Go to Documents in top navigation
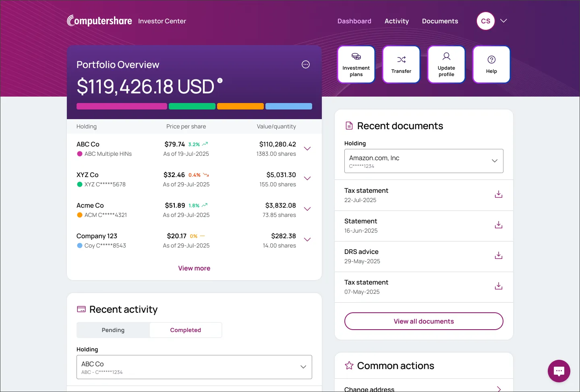Image resolution: width=580 pixels, height=392 pixels. coord(440,21)
